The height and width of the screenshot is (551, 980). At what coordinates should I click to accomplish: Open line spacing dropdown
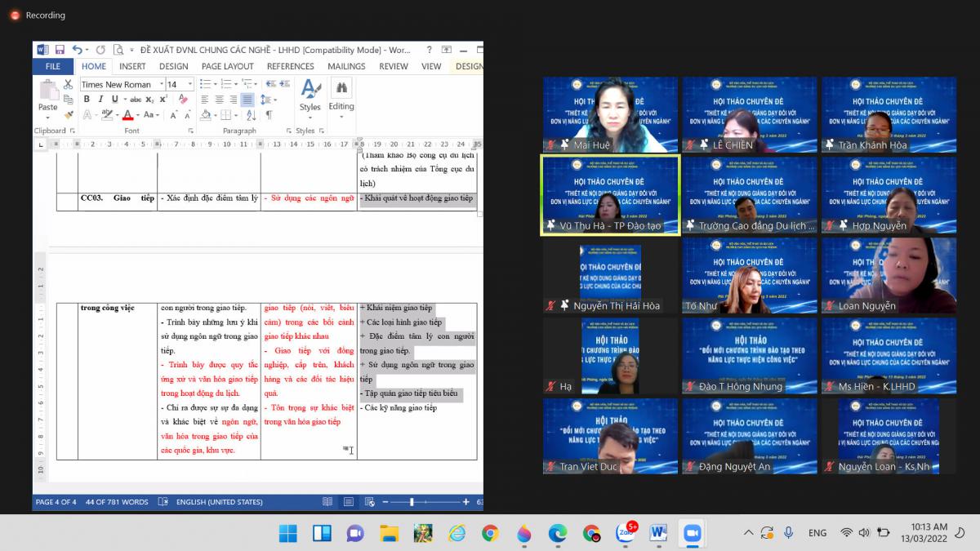click(267, 99)
